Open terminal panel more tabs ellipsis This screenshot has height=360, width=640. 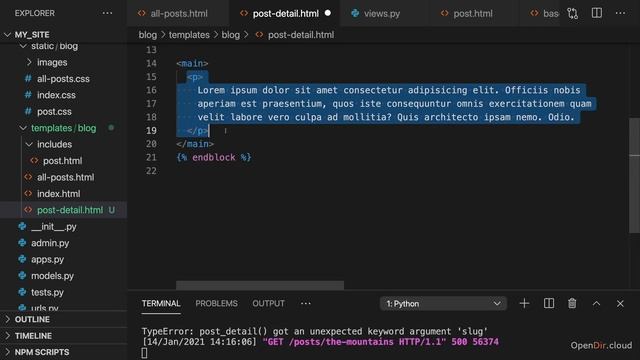(305, 303)
